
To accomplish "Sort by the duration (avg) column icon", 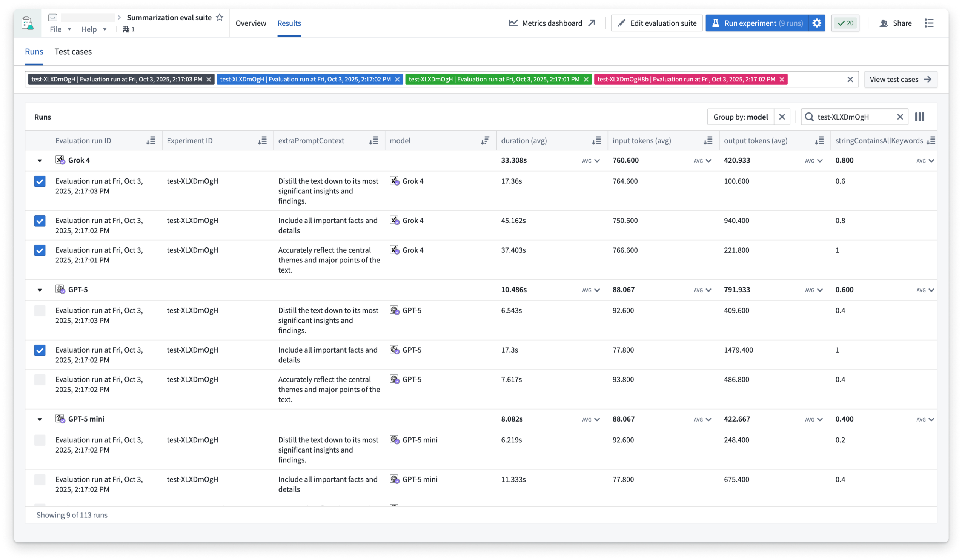I will (596, 141).
